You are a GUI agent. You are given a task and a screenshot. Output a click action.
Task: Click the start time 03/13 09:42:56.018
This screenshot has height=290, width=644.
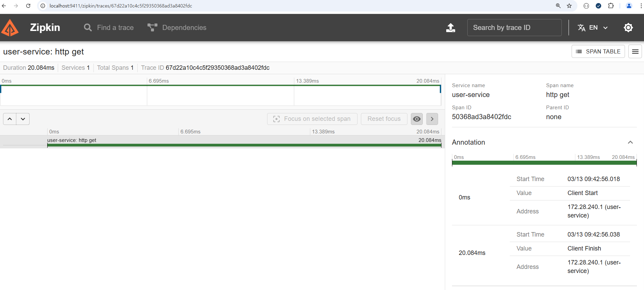pos(594,179)
